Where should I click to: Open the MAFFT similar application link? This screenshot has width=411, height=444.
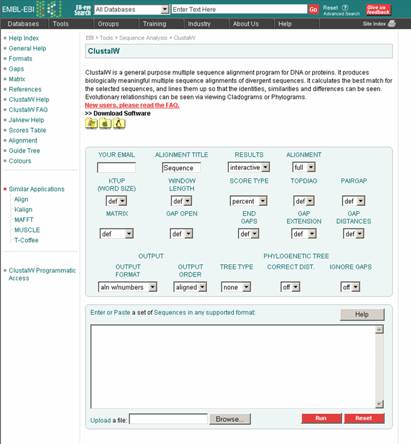click(x=24, y=220)
